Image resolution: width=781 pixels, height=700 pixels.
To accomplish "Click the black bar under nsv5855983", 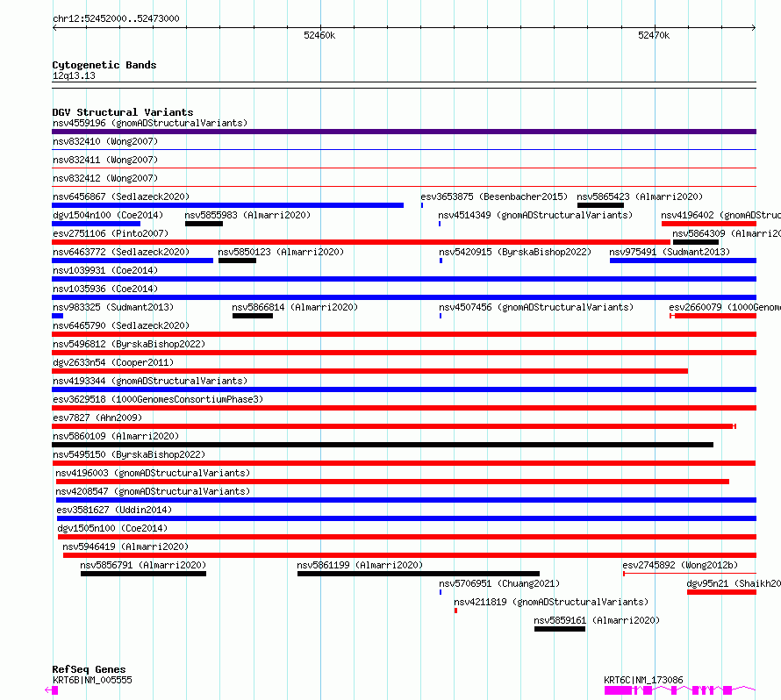I will [x=204, y=224].
